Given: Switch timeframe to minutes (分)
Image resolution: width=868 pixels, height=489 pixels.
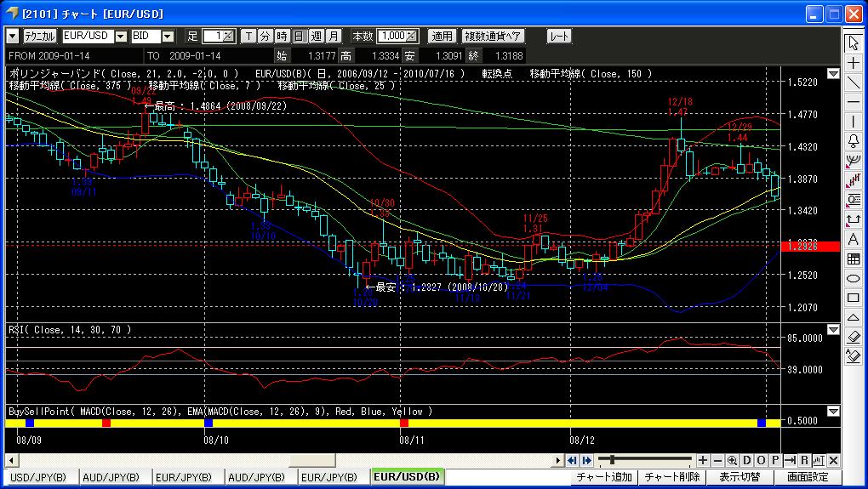Looking at the screenshot, I should point(266,37).
